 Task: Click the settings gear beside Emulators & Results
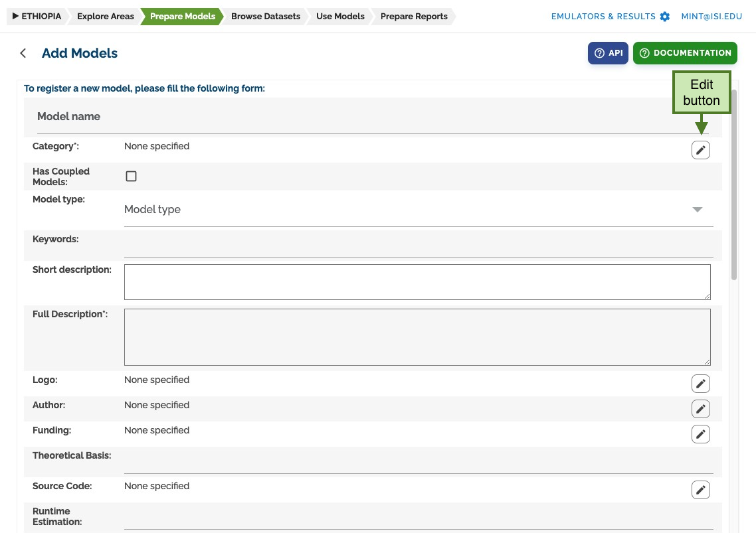[x=665, y=17]
